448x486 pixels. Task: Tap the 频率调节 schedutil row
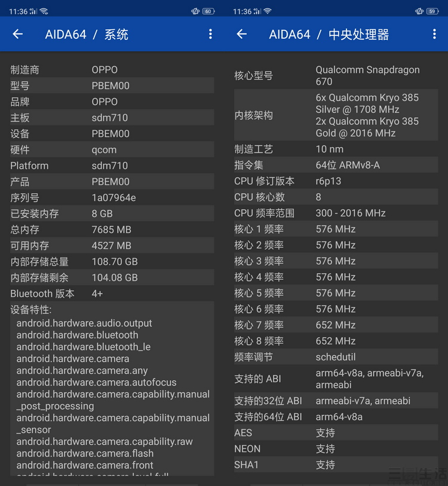tap(336, 357)
